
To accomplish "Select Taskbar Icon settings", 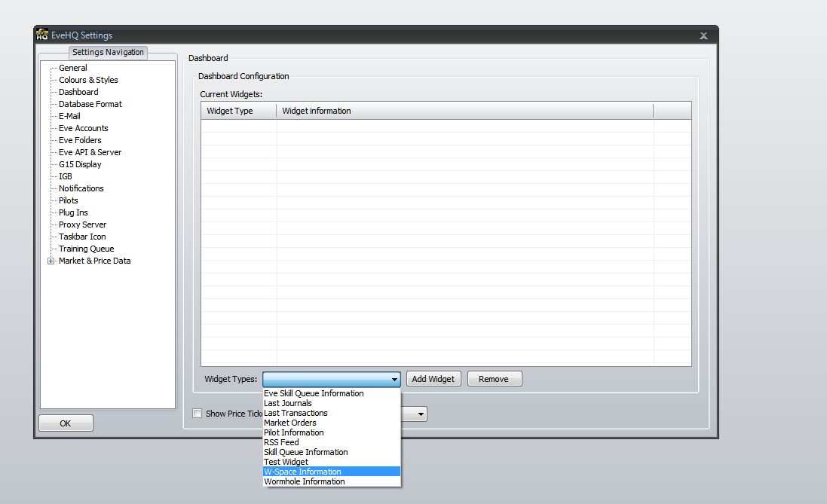I will (x=81, y=237).
